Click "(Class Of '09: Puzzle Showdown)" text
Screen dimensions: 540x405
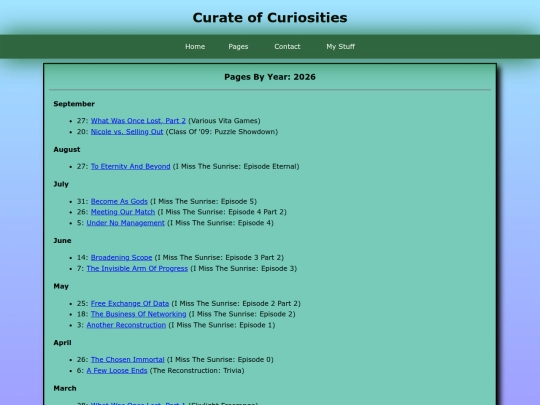(x=222, y=132)
